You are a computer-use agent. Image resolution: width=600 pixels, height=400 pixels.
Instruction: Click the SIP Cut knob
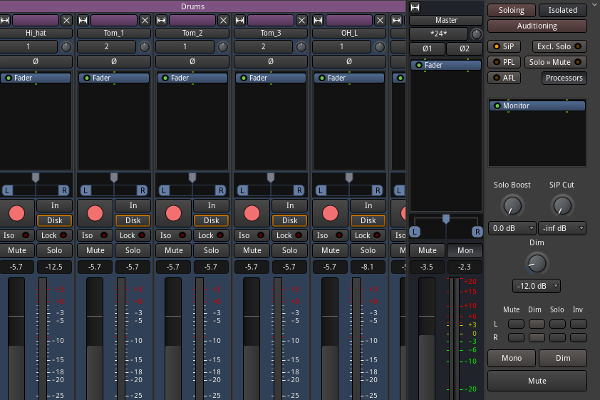562,206
